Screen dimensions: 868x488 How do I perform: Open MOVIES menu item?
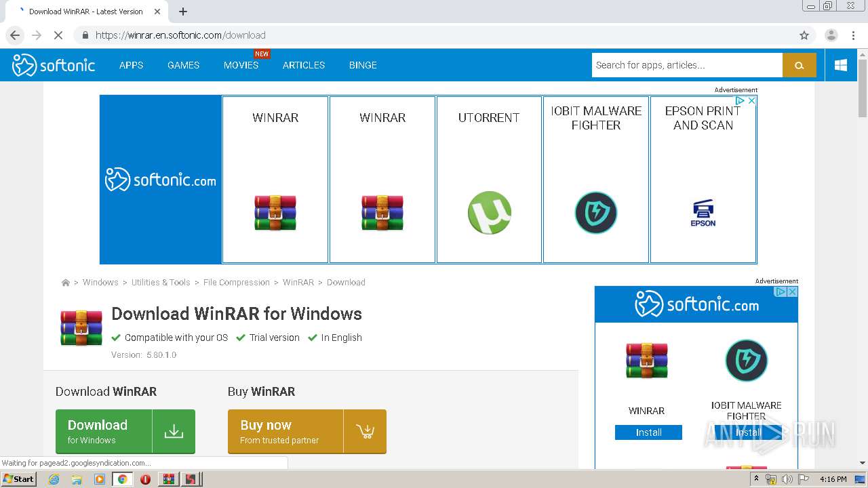pyautogui.click(x=241, y=65)
